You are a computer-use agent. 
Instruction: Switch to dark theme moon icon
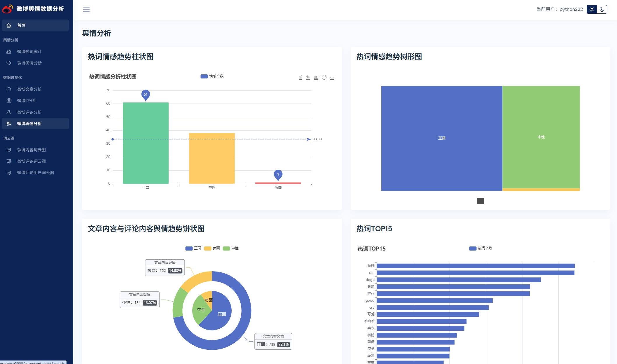(602, 9)
